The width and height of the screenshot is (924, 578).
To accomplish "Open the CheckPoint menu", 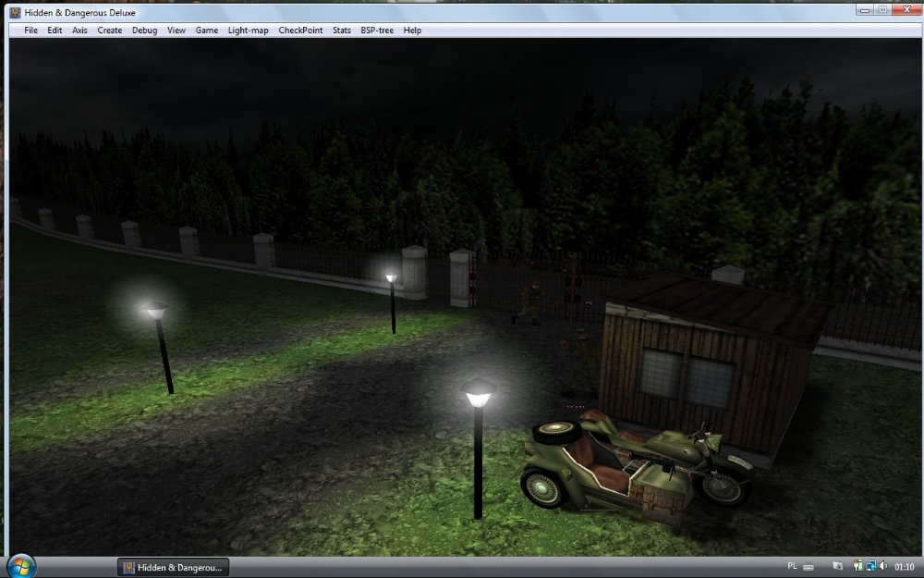I will (x=300, y=31).
